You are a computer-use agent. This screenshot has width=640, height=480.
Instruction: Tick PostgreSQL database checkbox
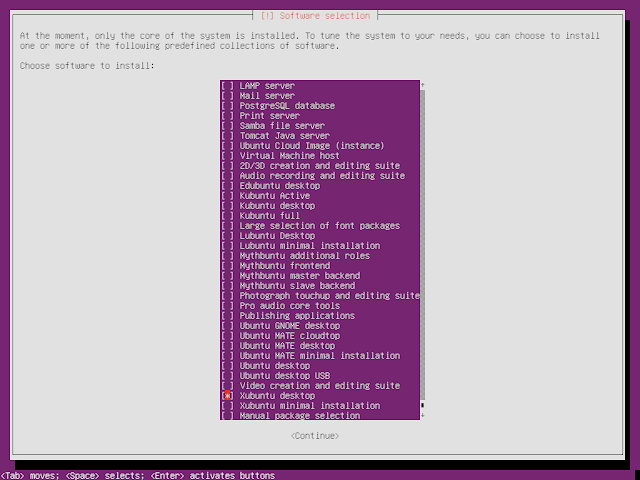pyautogui.click(x=227, y=106)
